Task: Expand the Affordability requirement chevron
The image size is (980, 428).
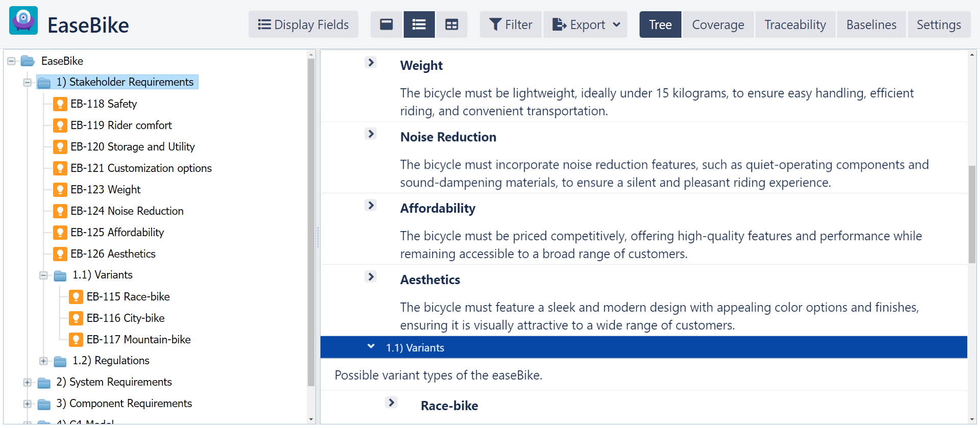Action: pos(371,206)
